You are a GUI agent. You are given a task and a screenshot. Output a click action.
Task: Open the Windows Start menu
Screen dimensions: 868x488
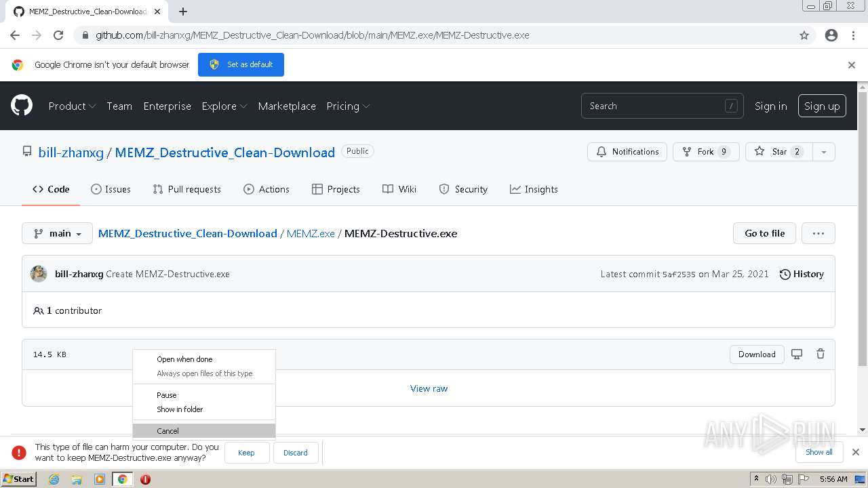point(19,479)
